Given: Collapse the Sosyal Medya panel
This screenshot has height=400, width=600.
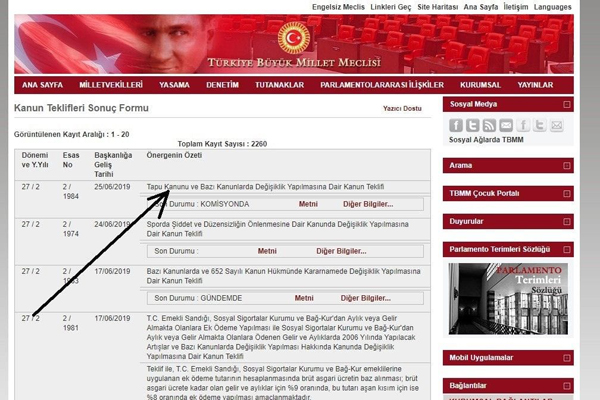Looking at the screenshot, I should point(567,104).
